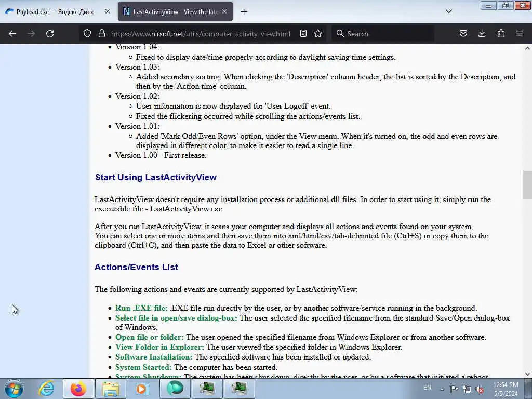Open Windows Explorer folder in taskbar

[x=111, y=389]
